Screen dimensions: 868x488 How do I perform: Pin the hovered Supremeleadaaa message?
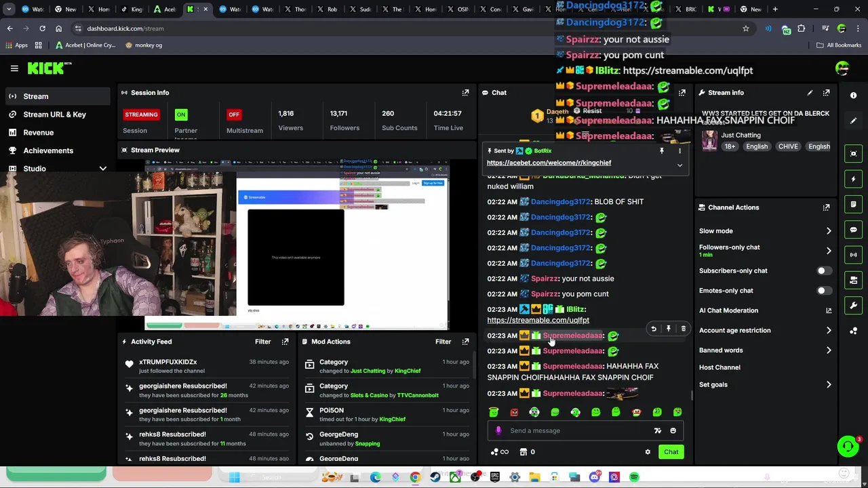pos(668,329)
